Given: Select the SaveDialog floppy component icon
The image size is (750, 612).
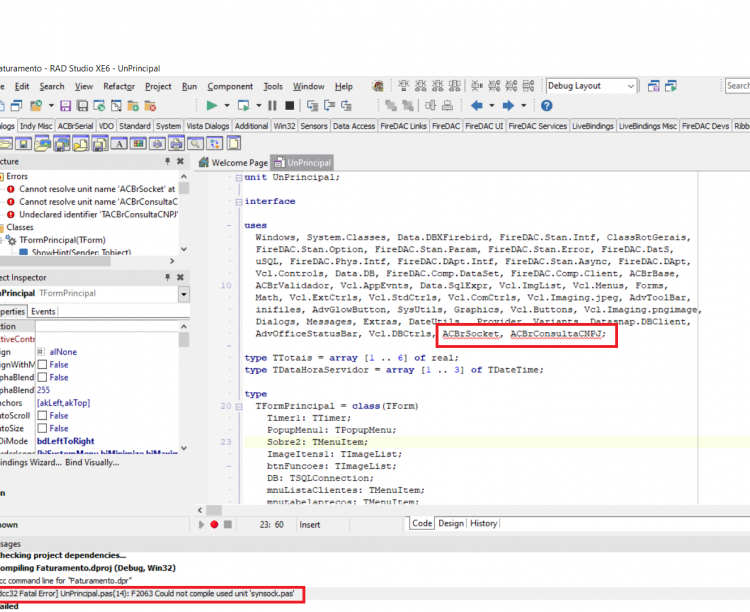Looking at the screenshot, I should pos(23,143).
